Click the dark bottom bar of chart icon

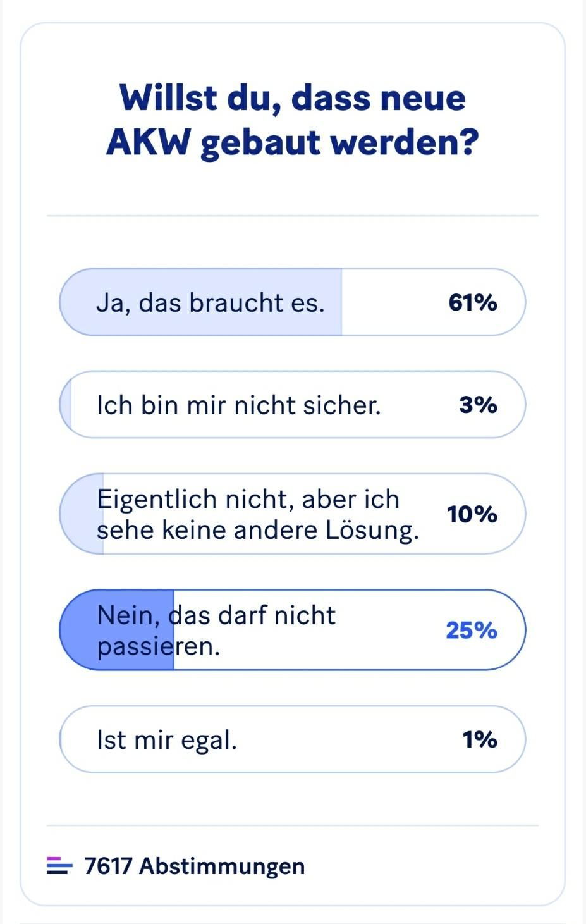click(x=57, y=872)
